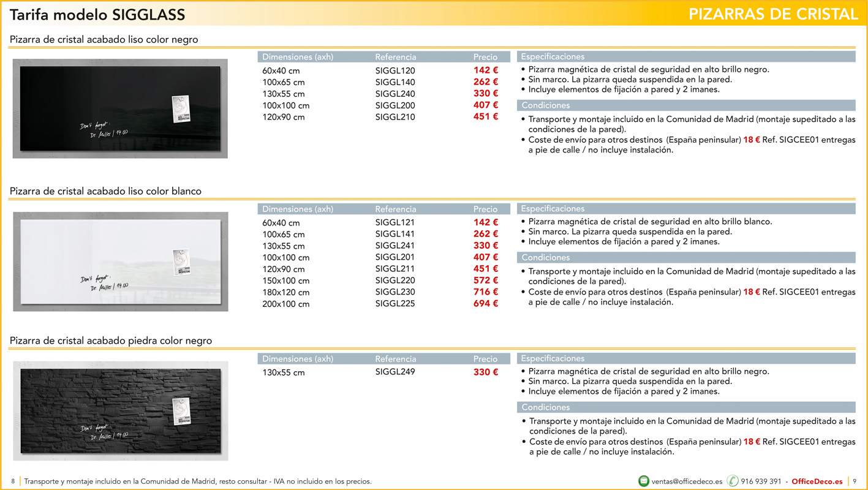Open the white glass board photo
Image resolution: width=868 pixels, height=490 pixels.
point(120,262)
